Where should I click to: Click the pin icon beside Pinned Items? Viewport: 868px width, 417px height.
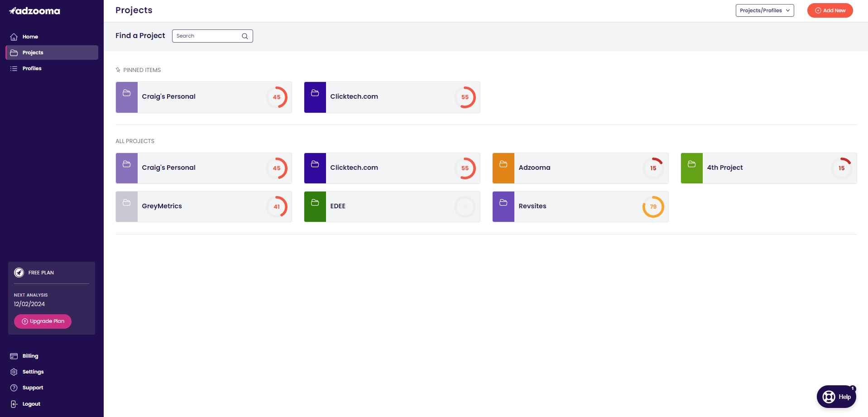click(118, 70)
